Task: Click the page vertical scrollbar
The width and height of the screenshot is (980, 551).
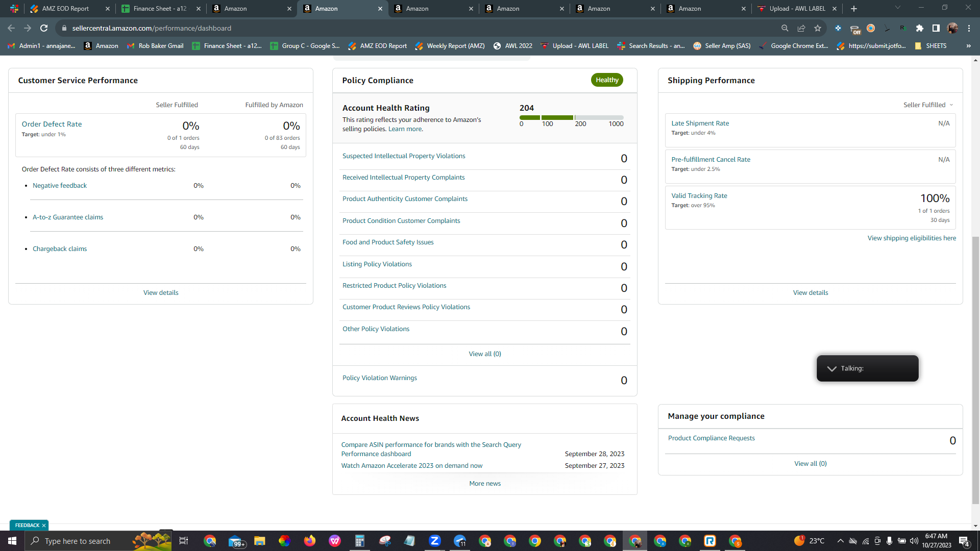Action: pos(975,370)
